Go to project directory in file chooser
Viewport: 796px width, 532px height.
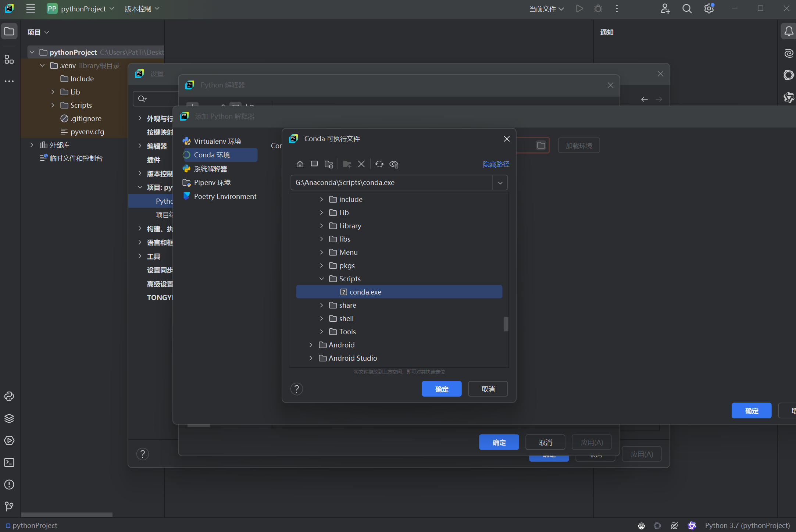[x=329, y=164]
